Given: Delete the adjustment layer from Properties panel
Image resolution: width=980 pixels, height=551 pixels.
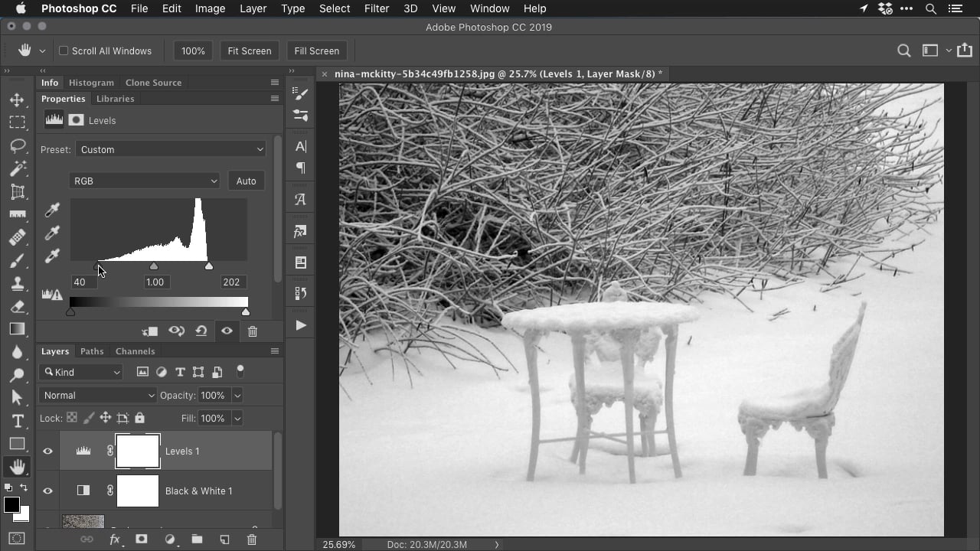Looking at the screenshot, I should [253, 331].
